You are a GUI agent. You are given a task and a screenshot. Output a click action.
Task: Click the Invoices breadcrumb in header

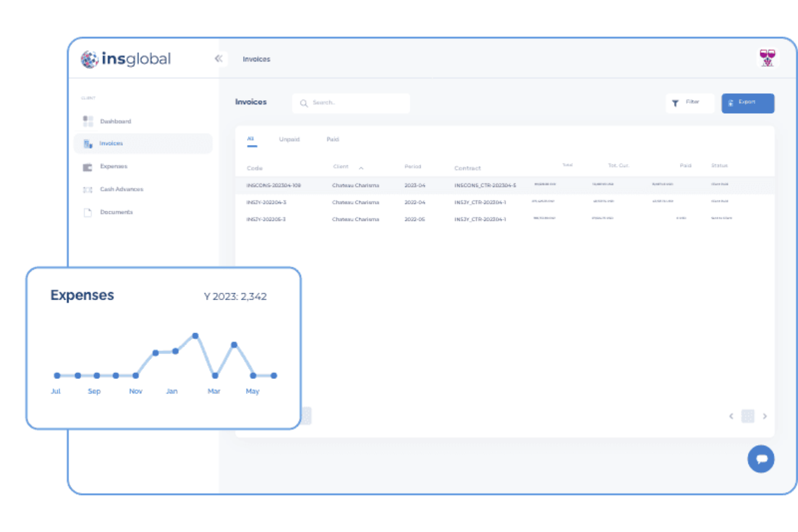click(257, 59)
